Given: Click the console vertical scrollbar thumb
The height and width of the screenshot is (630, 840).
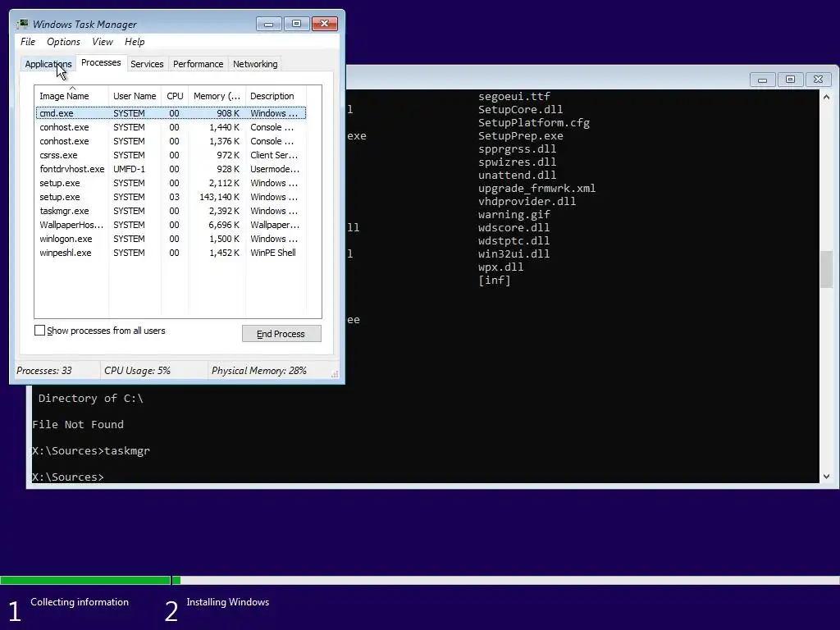Looking at the screenshot, I should coord(826,269).
